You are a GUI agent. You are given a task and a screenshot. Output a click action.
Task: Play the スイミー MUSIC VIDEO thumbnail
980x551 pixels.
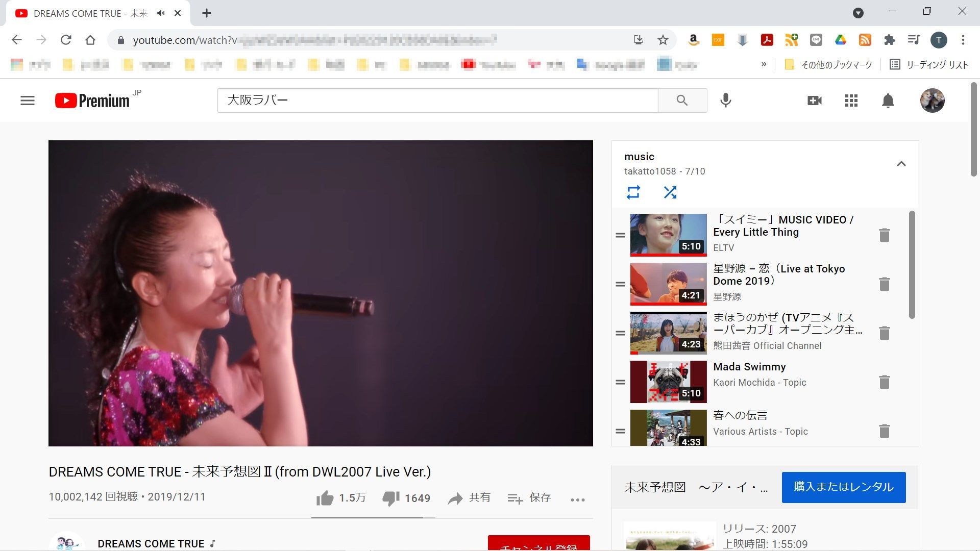pyautogui.click(x=668, y=235)
